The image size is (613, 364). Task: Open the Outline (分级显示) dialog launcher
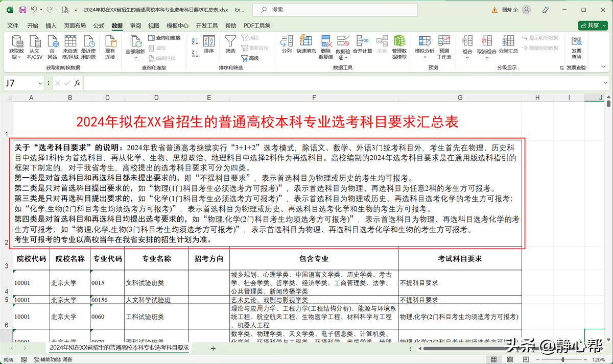(x=561, y=68)
